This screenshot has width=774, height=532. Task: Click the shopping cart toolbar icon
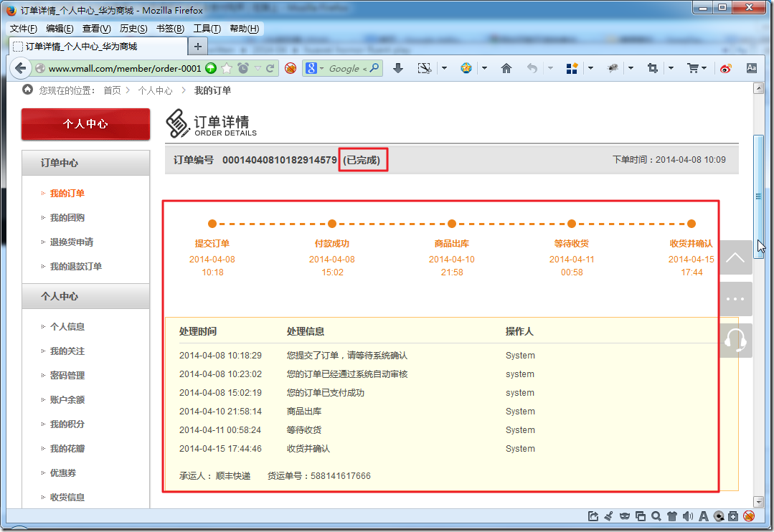[693, 68]
